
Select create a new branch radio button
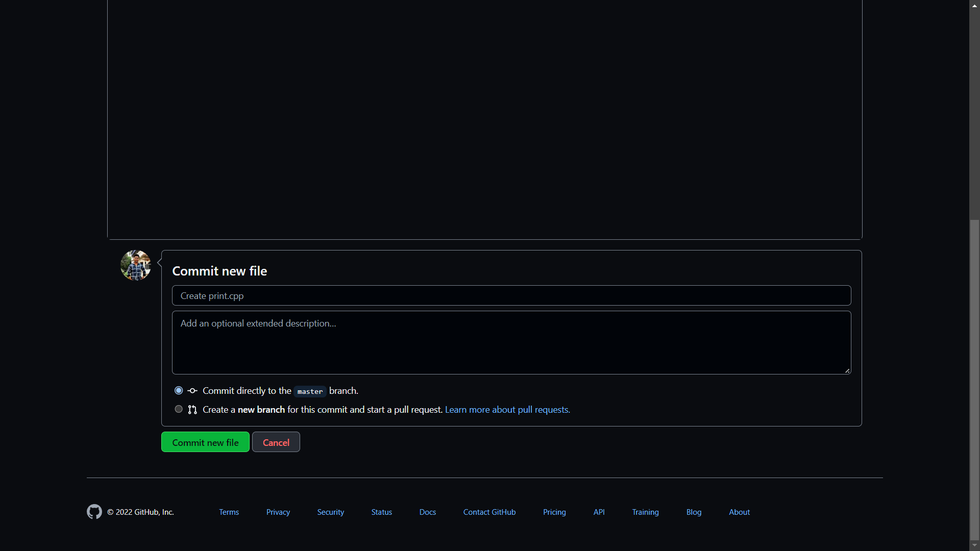(x=179, y=409)
